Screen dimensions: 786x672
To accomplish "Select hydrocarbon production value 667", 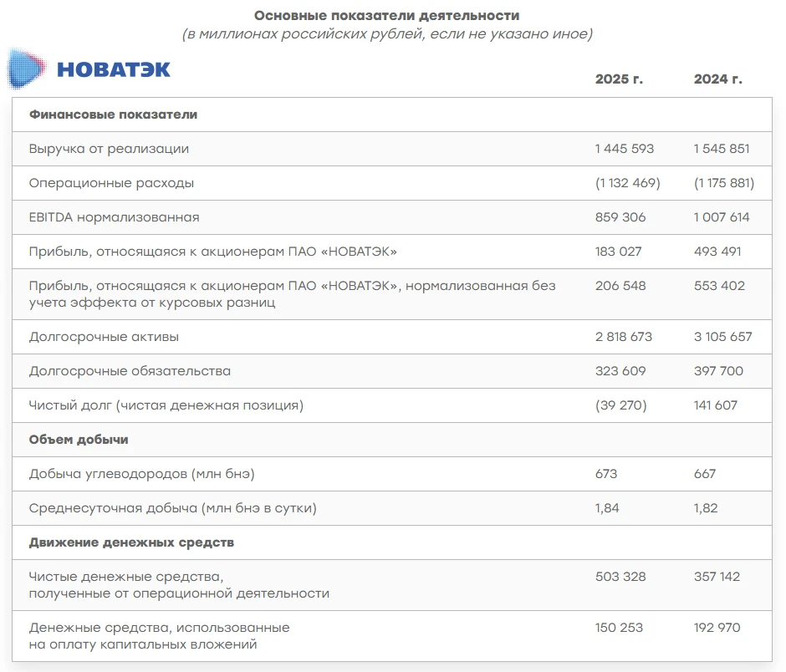I will 705,474.
